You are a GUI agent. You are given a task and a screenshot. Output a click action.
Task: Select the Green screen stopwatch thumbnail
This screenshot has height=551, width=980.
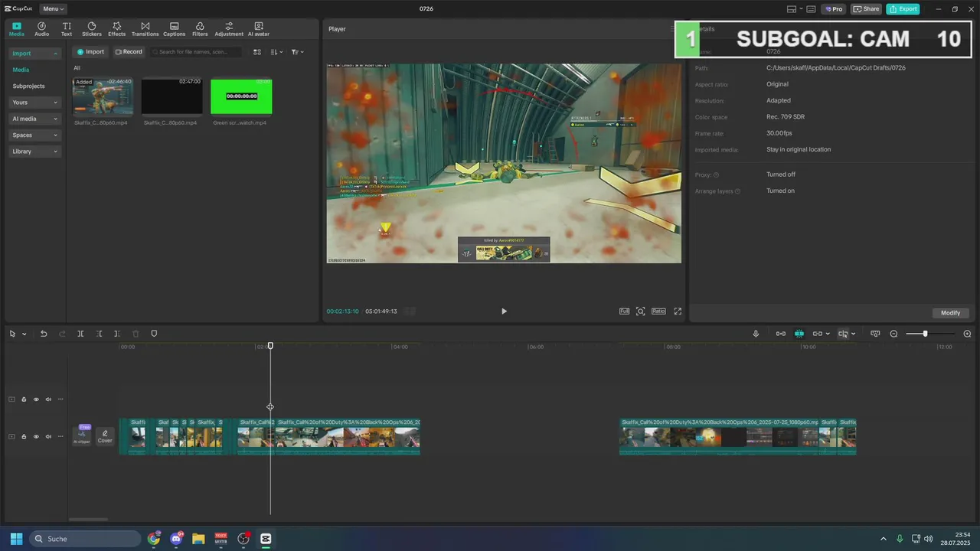[241, 96]
